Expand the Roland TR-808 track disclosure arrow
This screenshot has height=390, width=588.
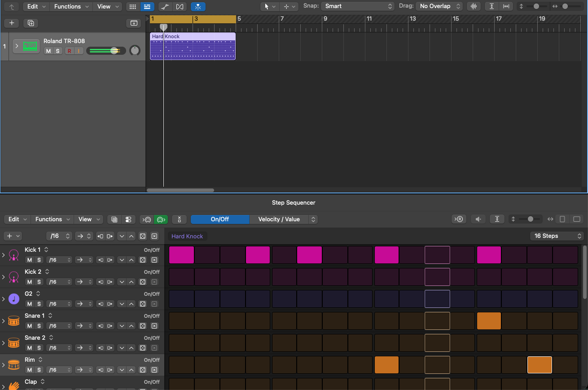pyautogui.click(x=17, y=46)
